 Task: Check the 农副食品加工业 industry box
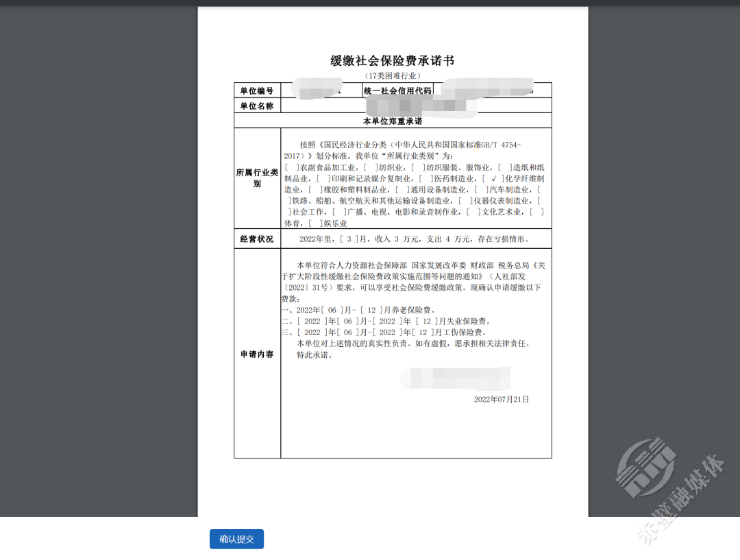click(x=291, y=167)
